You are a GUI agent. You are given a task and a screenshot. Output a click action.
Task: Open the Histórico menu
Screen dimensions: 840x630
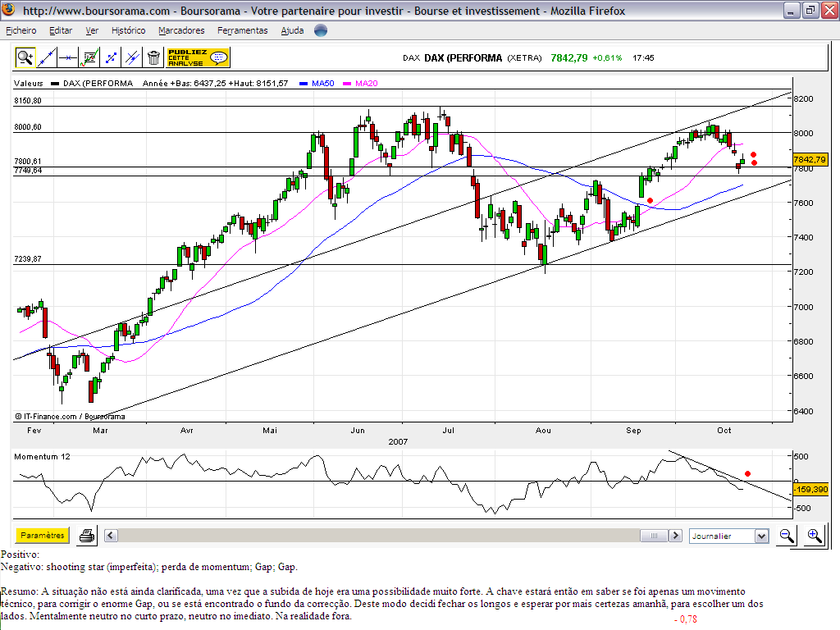pos(129,30)
